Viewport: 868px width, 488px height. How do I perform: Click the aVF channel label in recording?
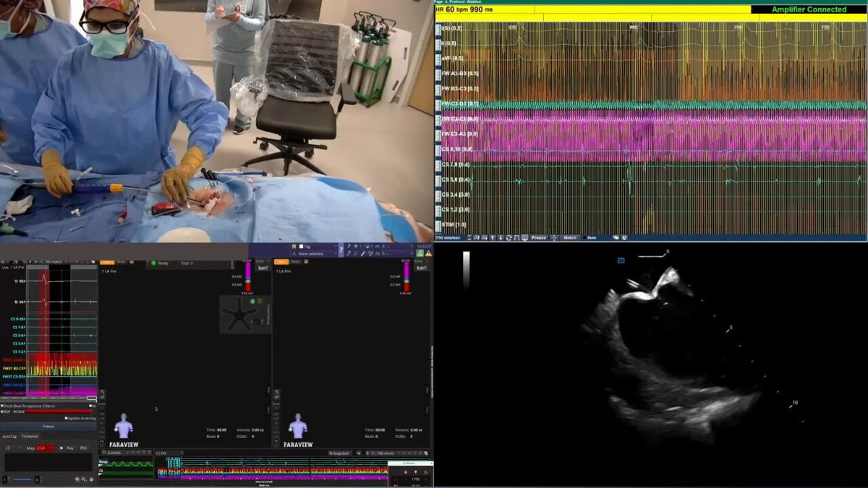[452, 58]
